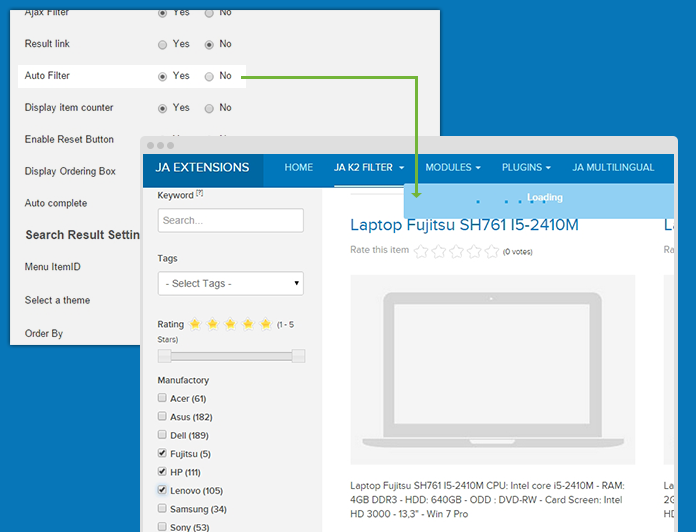The width and height of the screenshot is (696, 532).
Task: Uncheck the Lenovo (105) checkbox
Action: pyautogui.click(x=162, y=490)
